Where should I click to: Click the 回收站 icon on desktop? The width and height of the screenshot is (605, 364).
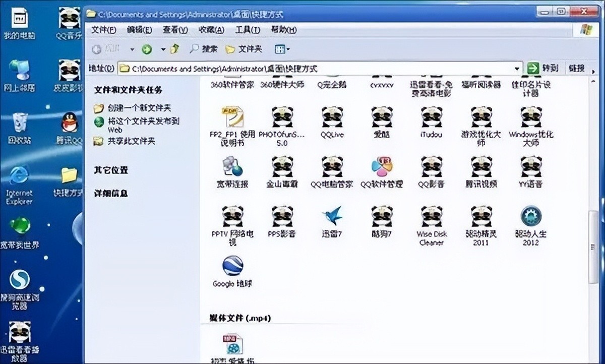(x=20, y=123)
